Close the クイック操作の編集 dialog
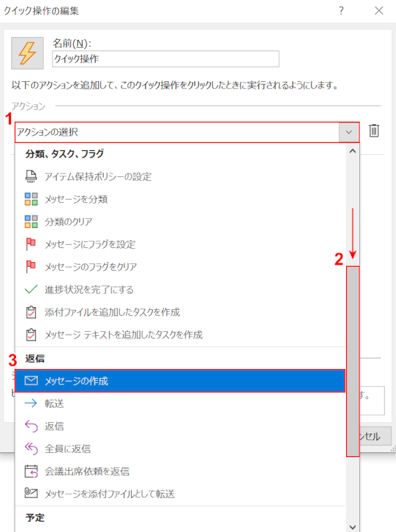The image size is (396, 532). tap(379, 11)
